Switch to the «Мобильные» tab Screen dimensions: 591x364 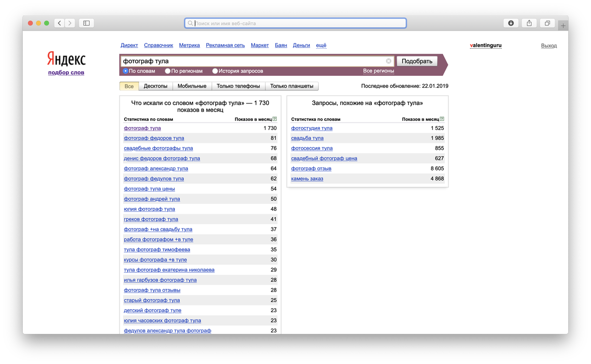click(192, 85)
